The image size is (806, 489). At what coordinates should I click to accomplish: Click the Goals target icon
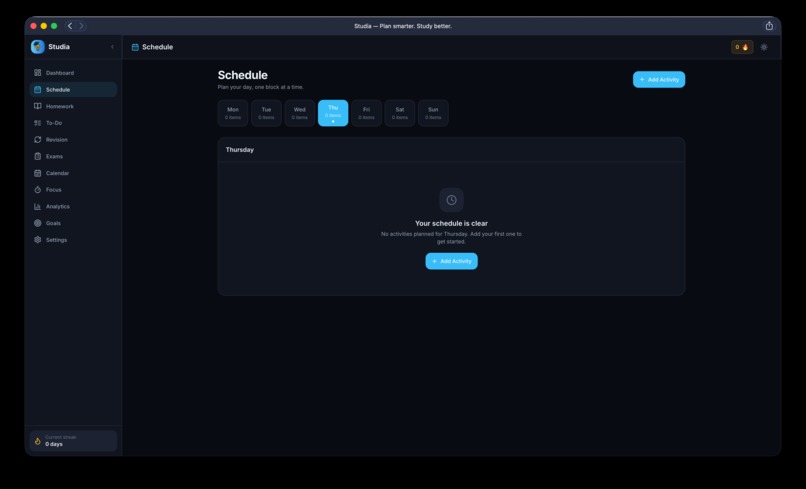click(x=38, y=223)
